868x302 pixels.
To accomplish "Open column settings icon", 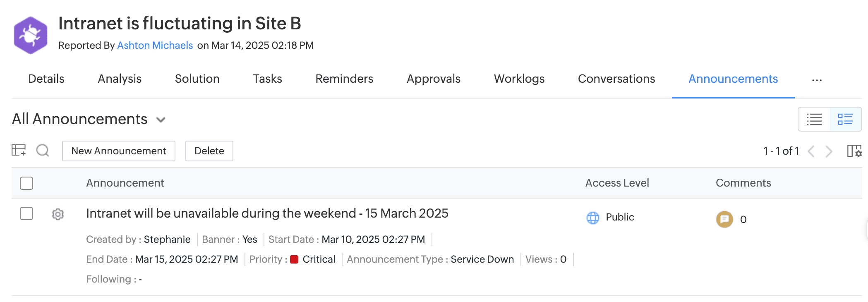I will (x=854, y=151).
